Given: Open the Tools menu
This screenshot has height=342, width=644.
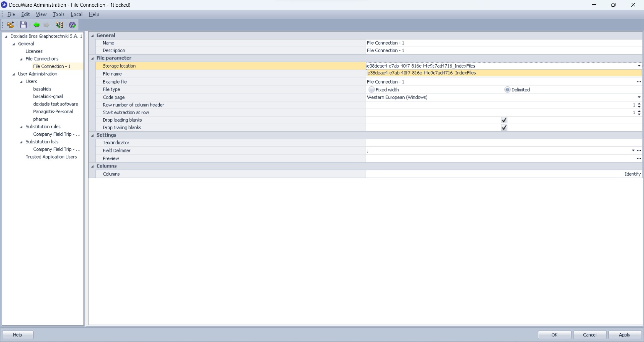Looking at the screenshot, I should coord(58,14).
